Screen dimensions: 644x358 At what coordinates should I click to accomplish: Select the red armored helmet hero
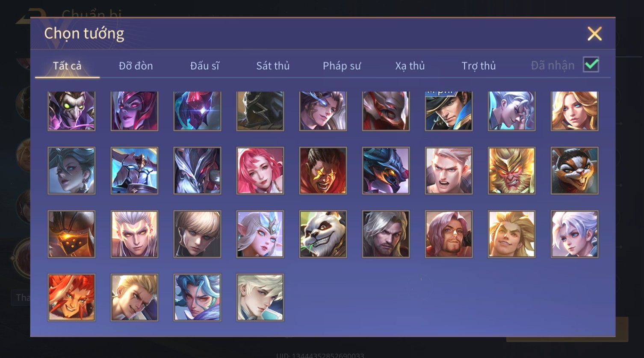386,111
